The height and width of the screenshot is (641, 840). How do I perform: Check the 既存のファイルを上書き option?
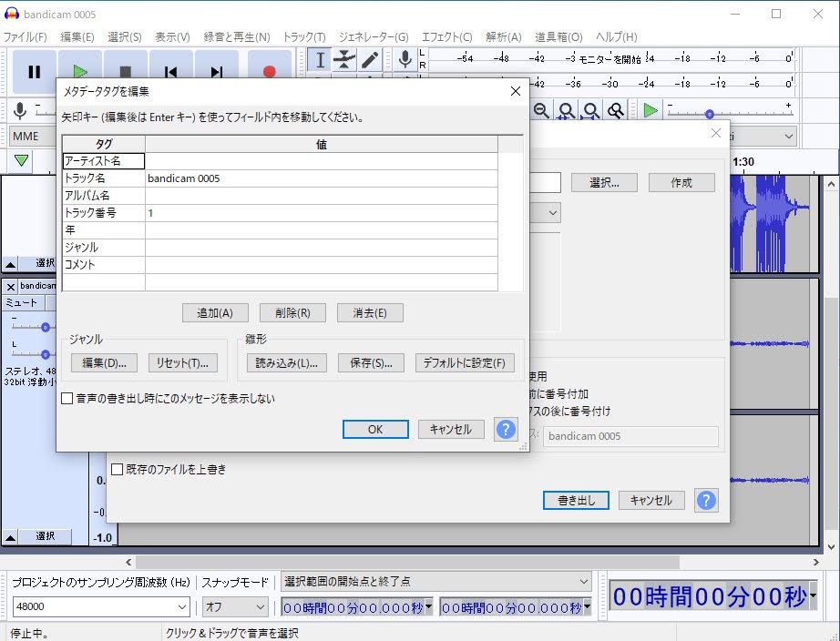[117, 470]
